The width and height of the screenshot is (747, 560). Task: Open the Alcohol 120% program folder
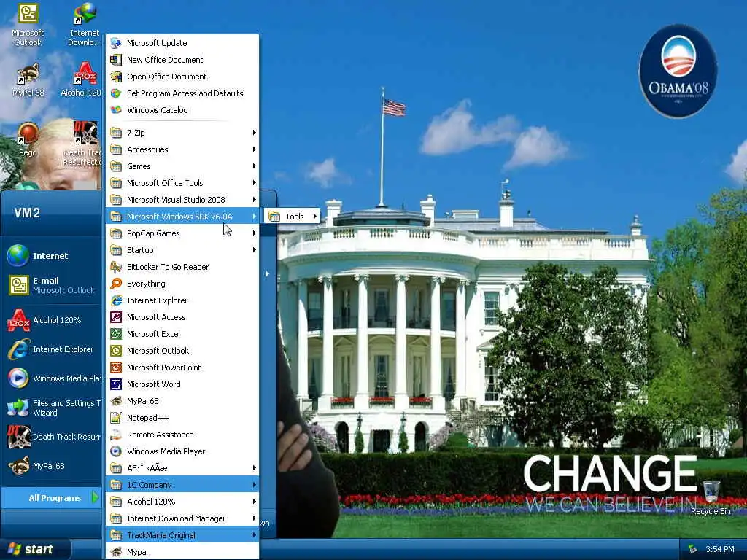182,502
